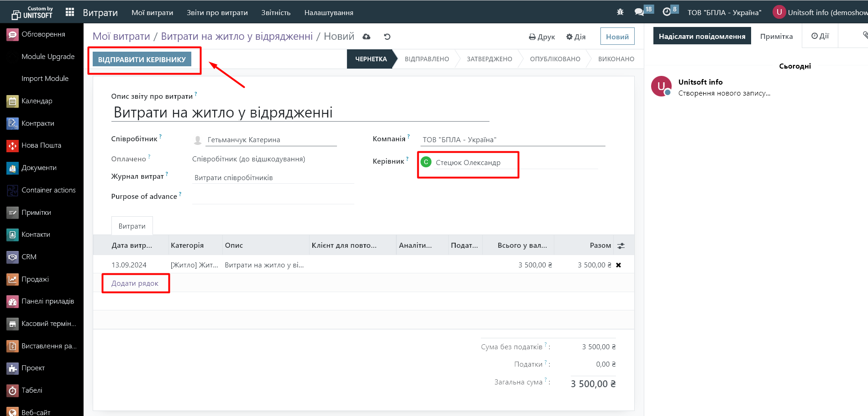Select the Витрати tab in form
This screenshot has width=868, height=416.
pos(132,226)
